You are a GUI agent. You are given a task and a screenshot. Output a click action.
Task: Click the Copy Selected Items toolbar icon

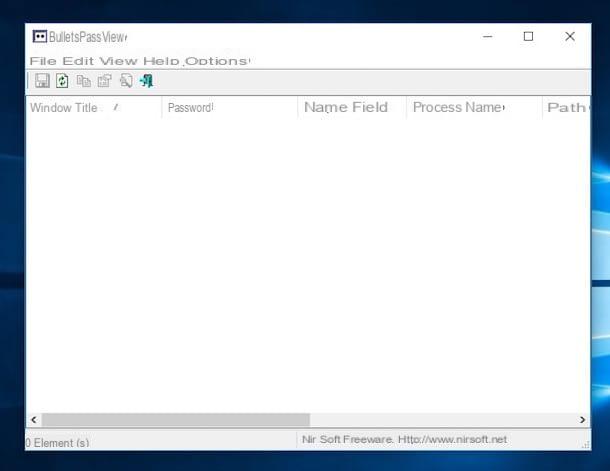pos(84,81)
